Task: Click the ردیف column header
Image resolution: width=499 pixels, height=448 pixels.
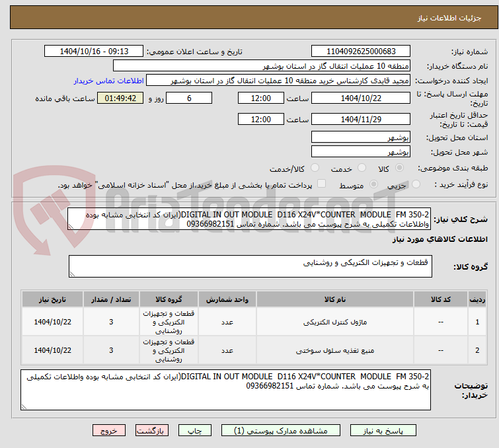Action: coord(477,299)
